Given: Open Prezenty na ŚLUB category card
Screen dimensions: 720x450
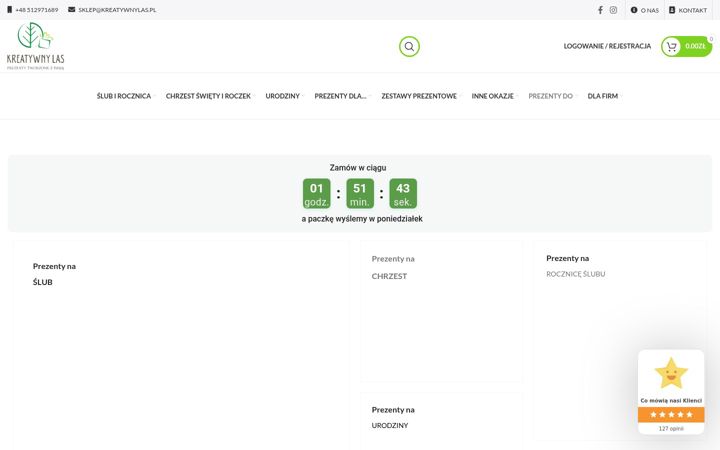Looking at the screenshot, I should tap(181, 344).
